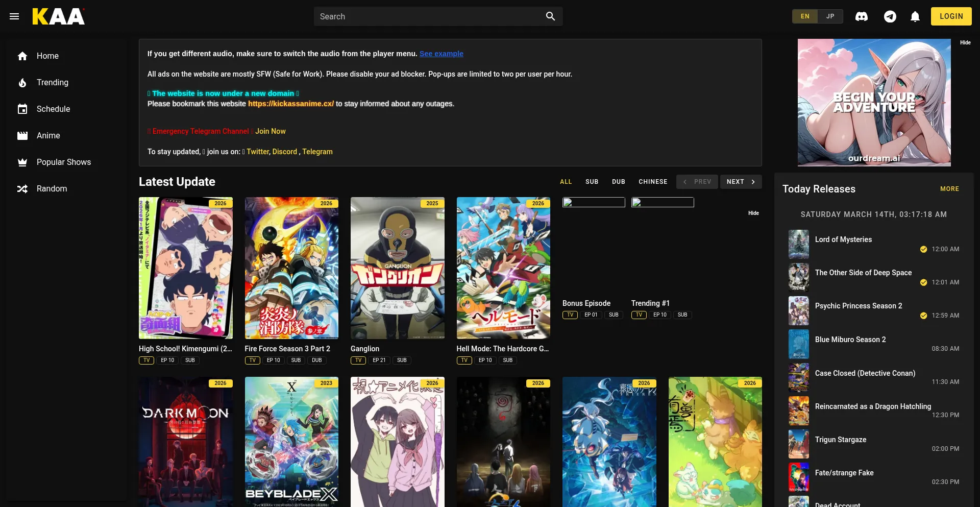Open Fire Force Season 3 Part 2 poster

click(x=291, y=268)
